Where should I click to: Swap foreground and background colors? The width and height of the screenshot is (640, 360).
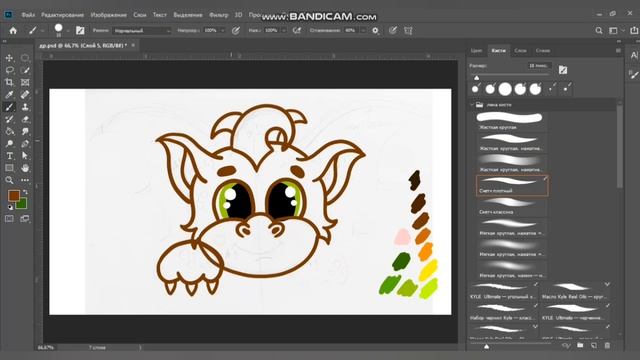pyautogui.click(x=25, y=192)
